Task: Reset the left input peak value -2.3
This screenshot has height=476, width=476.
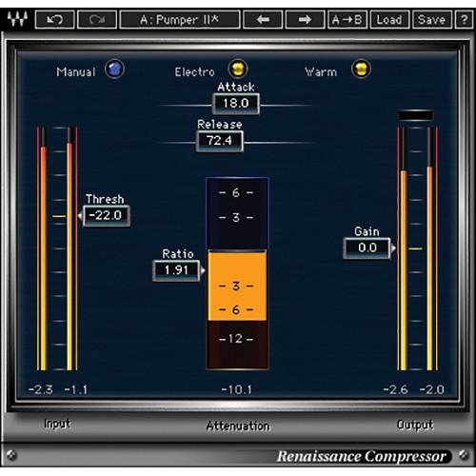Action: 41,389
